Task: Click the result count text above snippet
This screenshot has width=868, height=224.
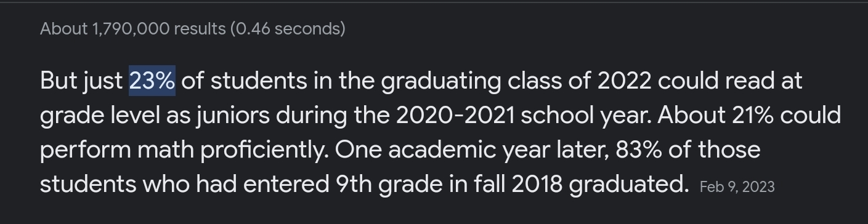Action: [x=192, y=28]
